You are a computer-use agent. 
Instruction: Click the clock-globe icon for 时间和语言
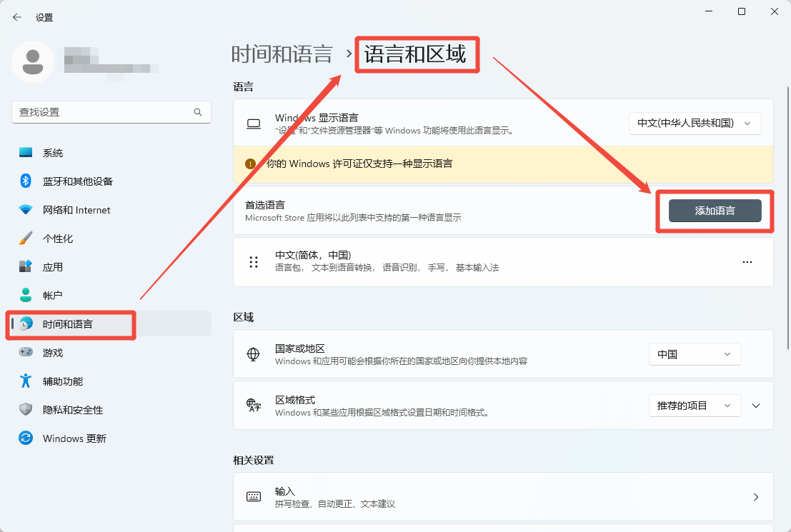25,323
